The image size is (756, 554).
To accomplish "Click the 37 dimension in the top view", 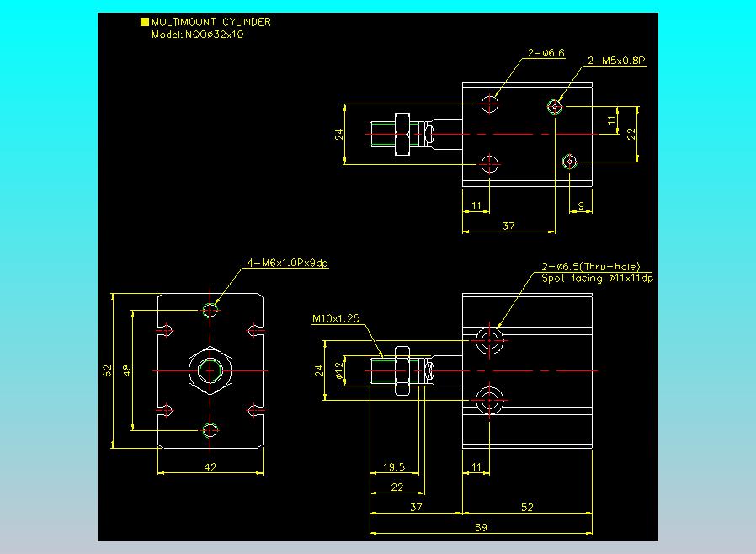I will coord(508,226).
